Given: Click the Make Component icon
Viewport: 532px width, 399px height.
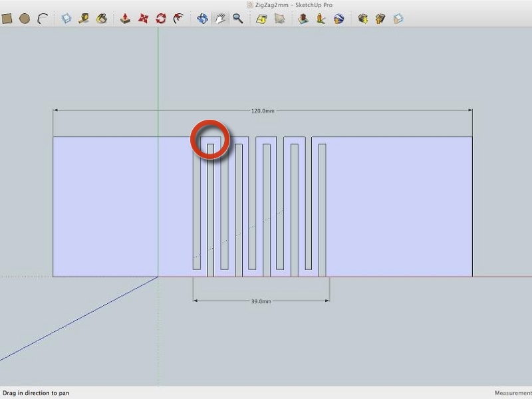Looking at the screenshot, I should pyautogui.click(x=66, y=19).
